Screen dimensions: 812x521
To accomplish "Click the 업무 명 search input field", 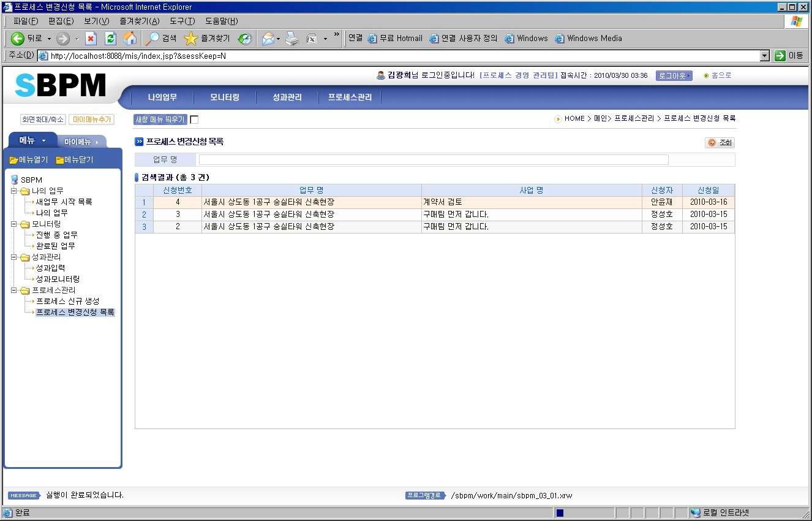I will point(434,159).
